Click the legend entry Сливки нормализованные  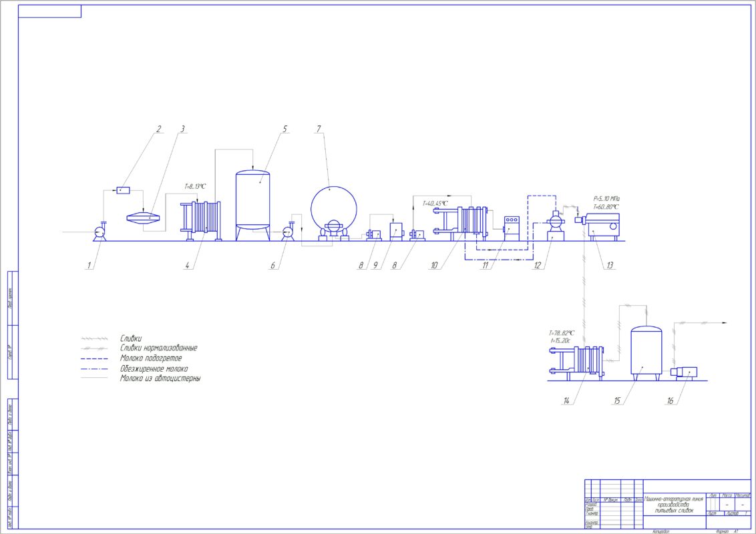tap(159, 348)
